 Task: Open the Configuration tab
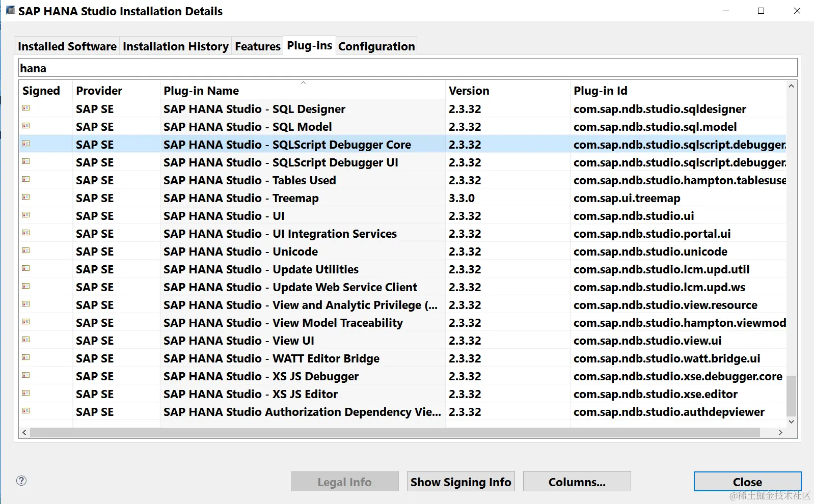point(376,46)
